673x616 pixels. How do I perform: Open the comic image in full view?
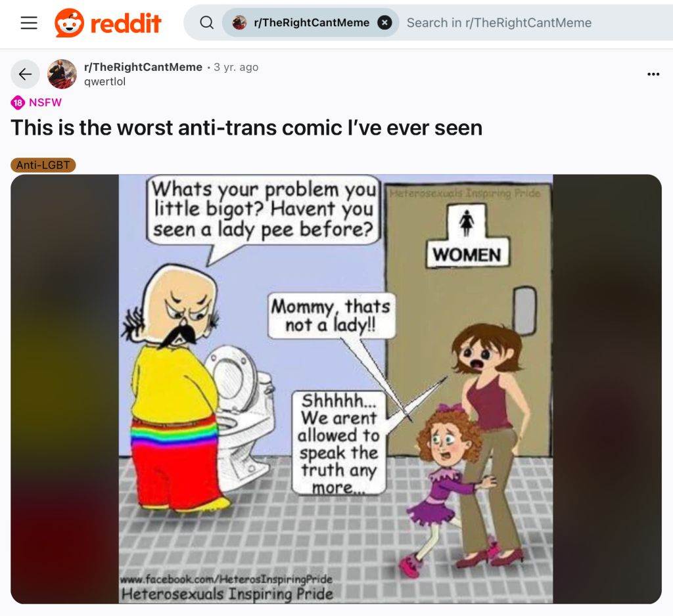coord(336,389)
